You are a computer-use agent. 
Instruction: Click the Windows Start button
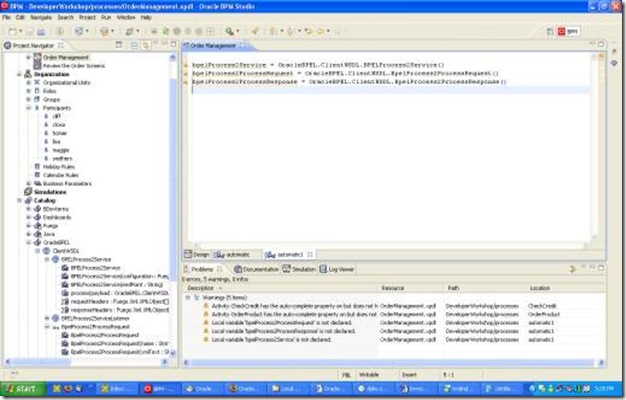(x=22, y=388)
